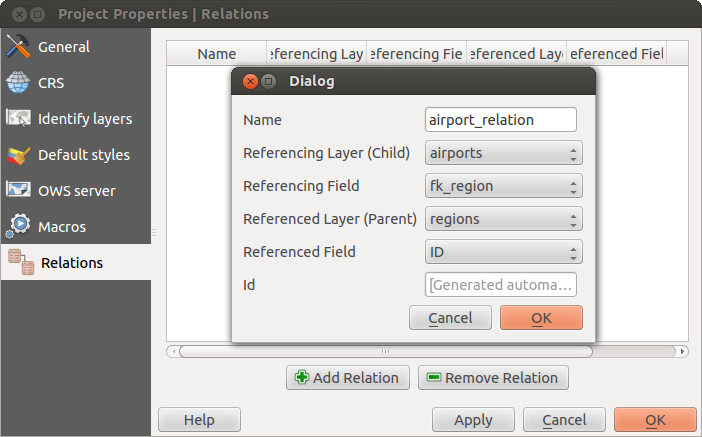Screen dimensions: 702x437
Task: Select the Default styles tab label
Action: 84,155
